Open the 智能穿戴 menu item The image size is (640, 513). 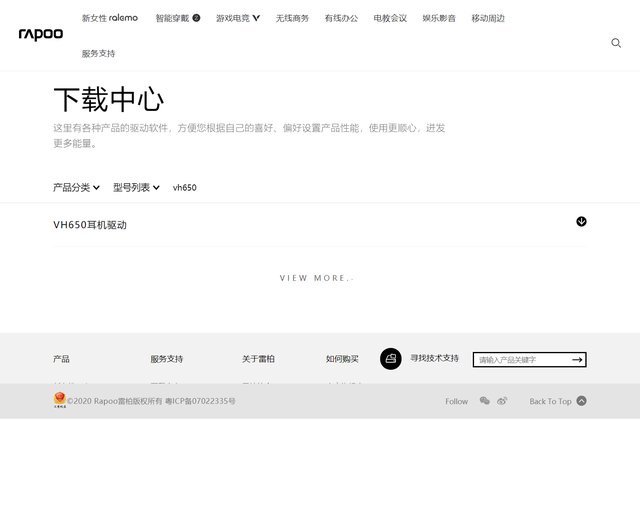(x=178, y=18)
